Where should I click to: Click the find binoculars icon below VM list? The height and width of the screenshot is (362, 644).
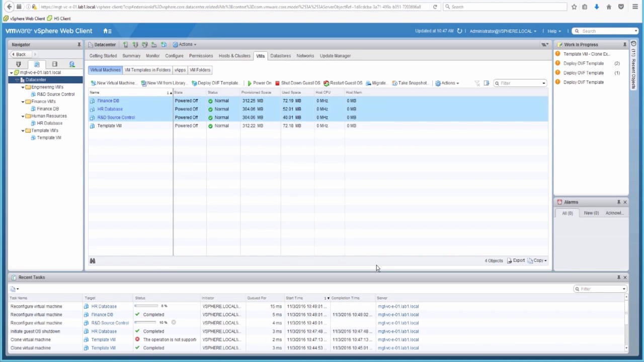(x=93, y=260)
